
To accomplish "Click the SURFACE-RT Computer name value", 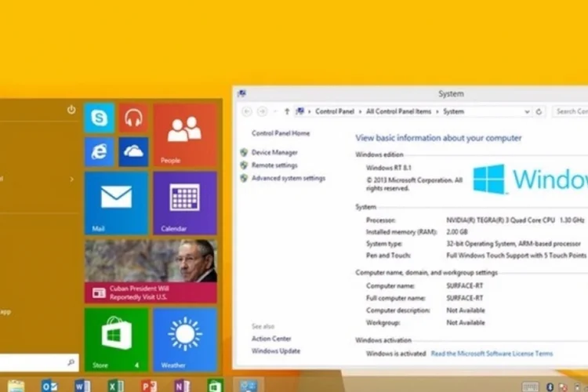I will (x=465, y=286).
